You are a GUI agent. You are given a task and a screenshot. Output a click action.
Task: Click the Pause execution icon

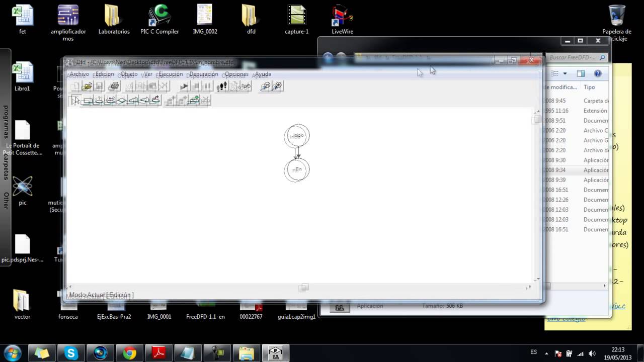(207, 86)
